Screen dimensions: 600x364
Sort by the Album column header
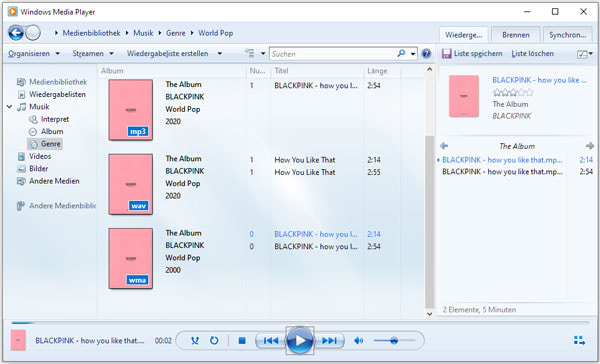pyautogui.click(x=112, y=71)
